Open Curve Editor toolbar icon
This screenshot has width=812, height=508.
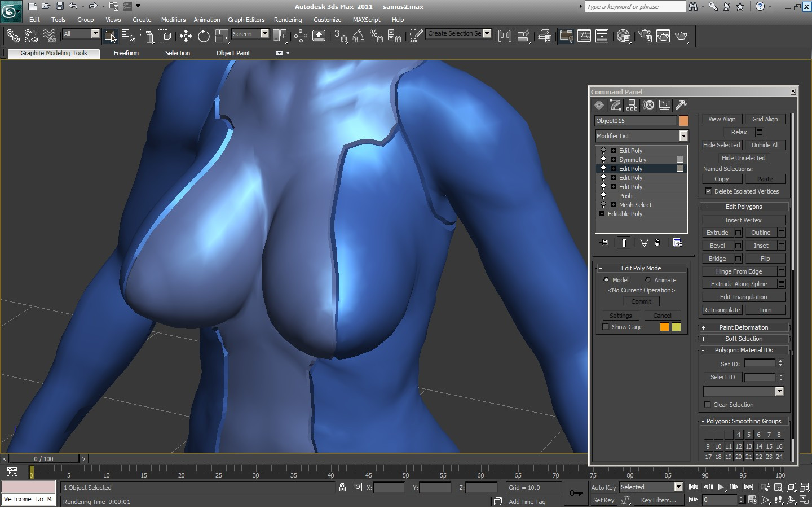(x=584, y=36)
